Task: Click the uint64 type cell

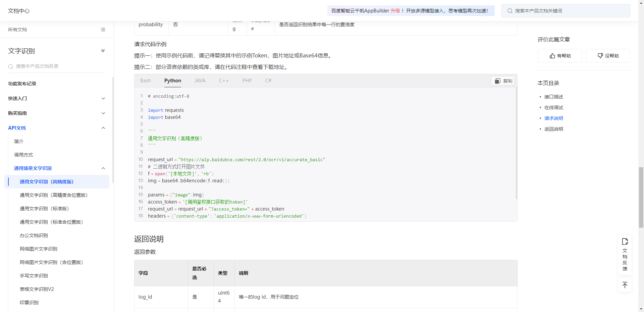Action: tap(224, 297)
